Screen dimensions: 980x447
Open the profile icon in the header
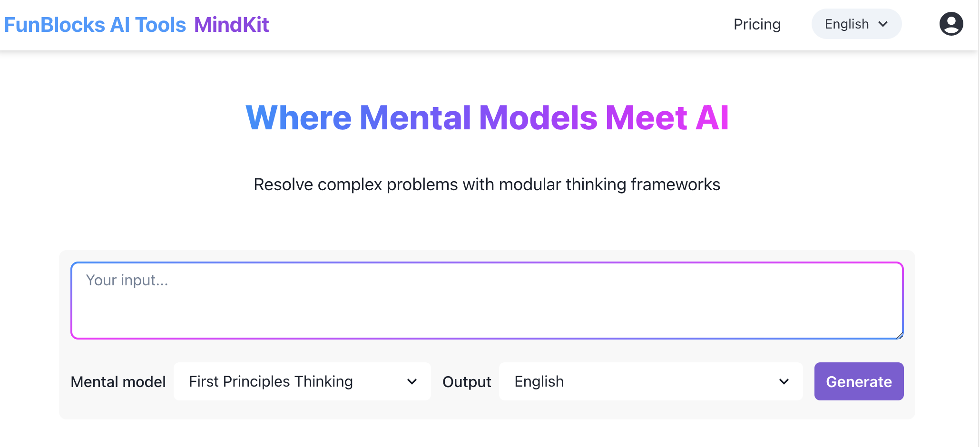click(x=951, y=24)
